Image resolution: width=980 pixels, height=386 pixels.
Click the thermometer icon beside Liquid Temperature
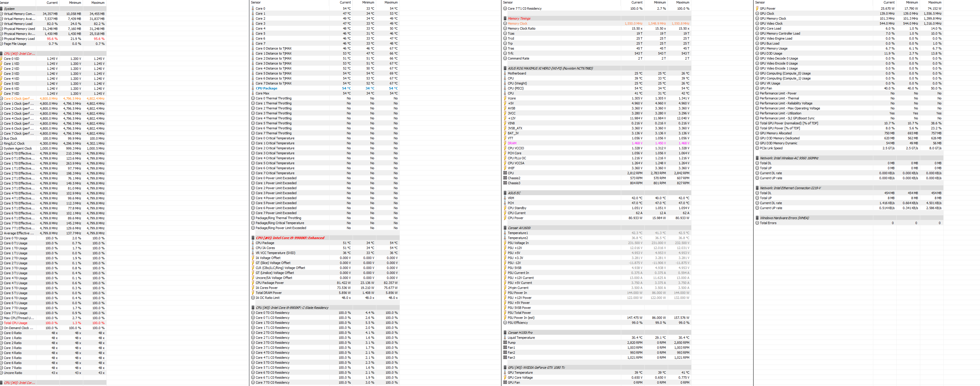(505, 338)
